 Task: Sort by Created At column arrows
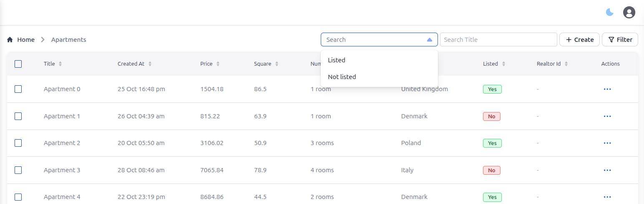tap(150, 64)
